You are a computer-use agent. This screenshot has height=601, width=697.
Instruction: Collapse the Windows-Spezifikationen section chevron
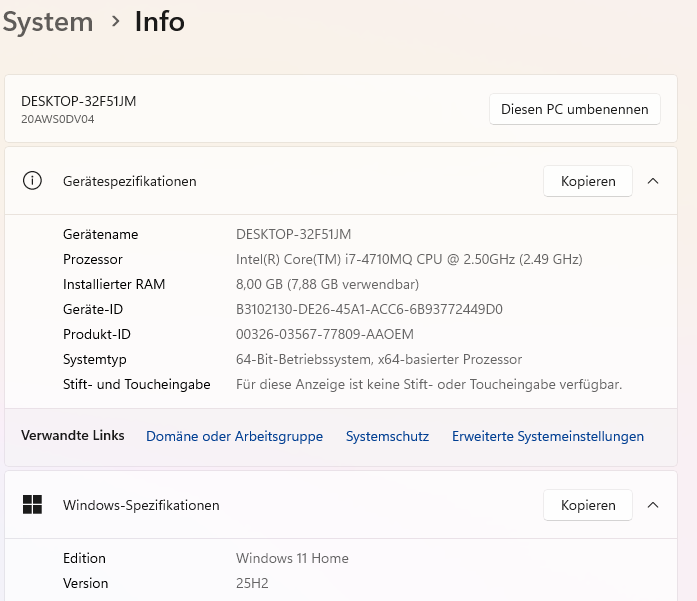pyautogui.click(x=653, y=505)
